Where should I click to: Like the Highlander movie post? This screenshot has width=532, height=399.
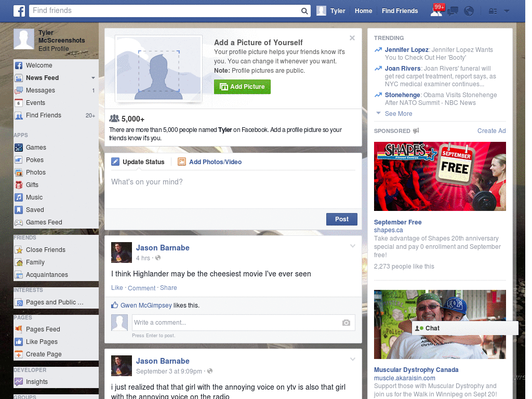(117, 288)
